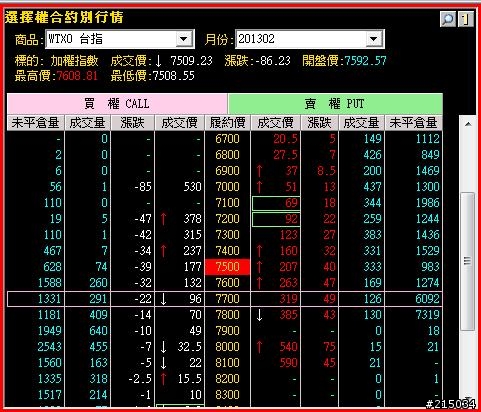The image size is (481, 412).
Task: Click strike price 7900
Action: tap(227, 331)
